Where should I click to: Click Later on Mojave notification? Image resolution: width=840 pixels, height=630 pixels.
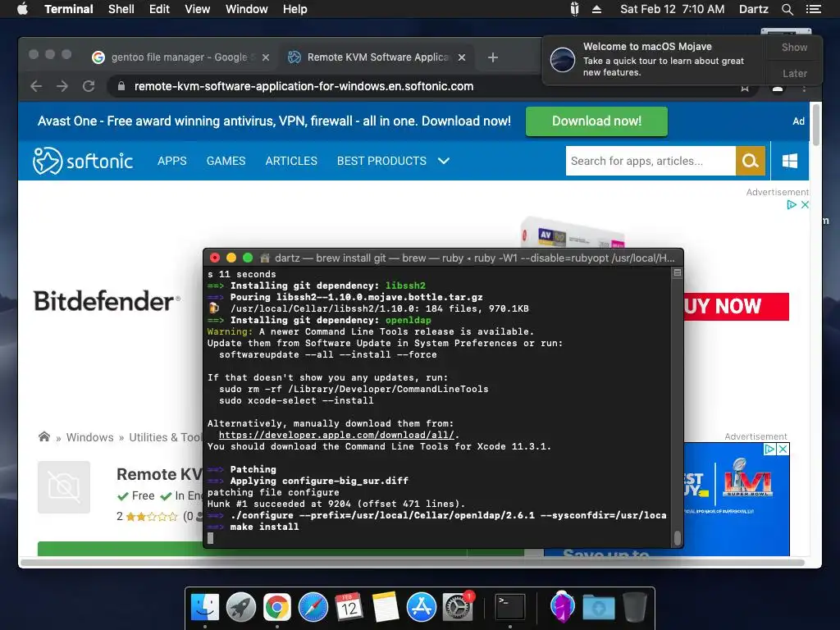(794, 73)
